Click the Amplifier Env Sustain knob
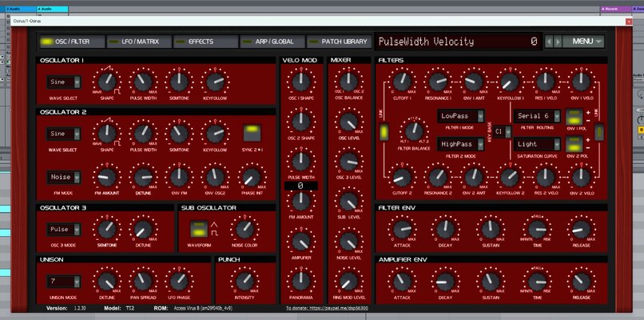 pyautogui.click(x=491, y=282)
